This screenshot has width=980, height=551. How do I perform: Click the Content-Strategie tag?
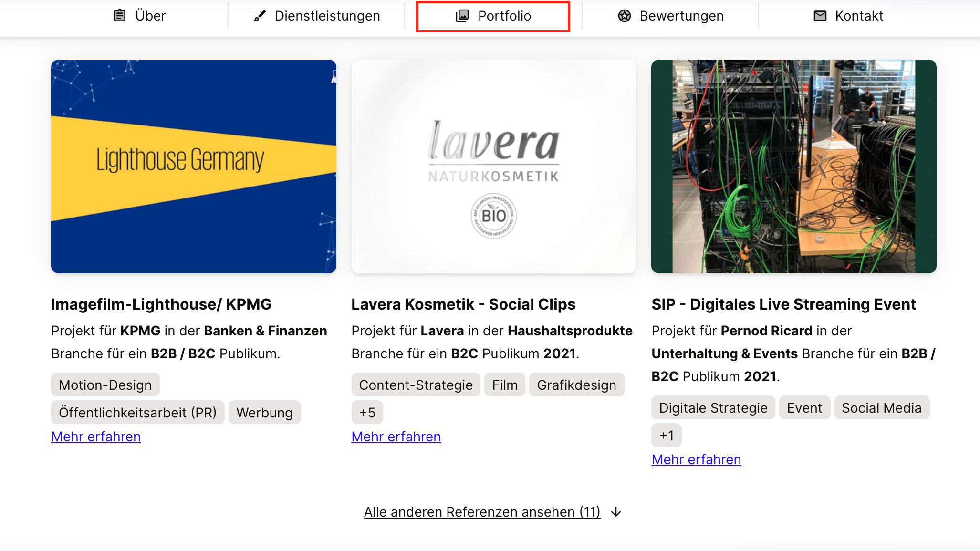tap(416, 385)
